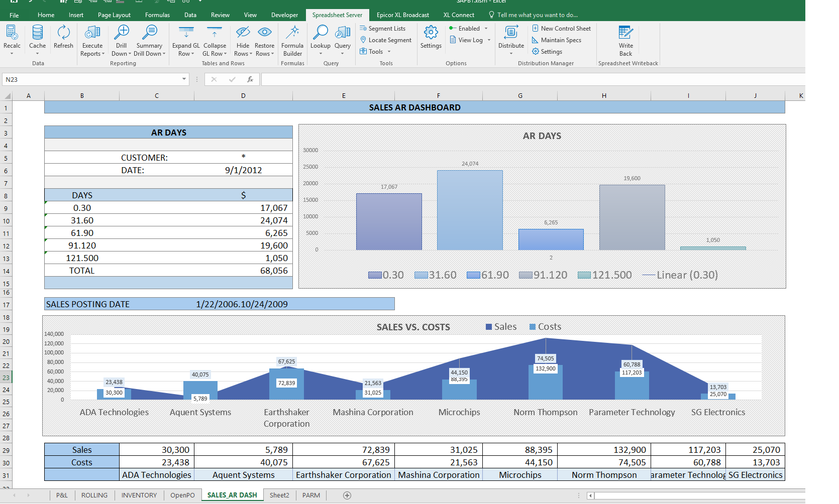
Task: Click the Select All corner button
Action: (x=7, y=95)
